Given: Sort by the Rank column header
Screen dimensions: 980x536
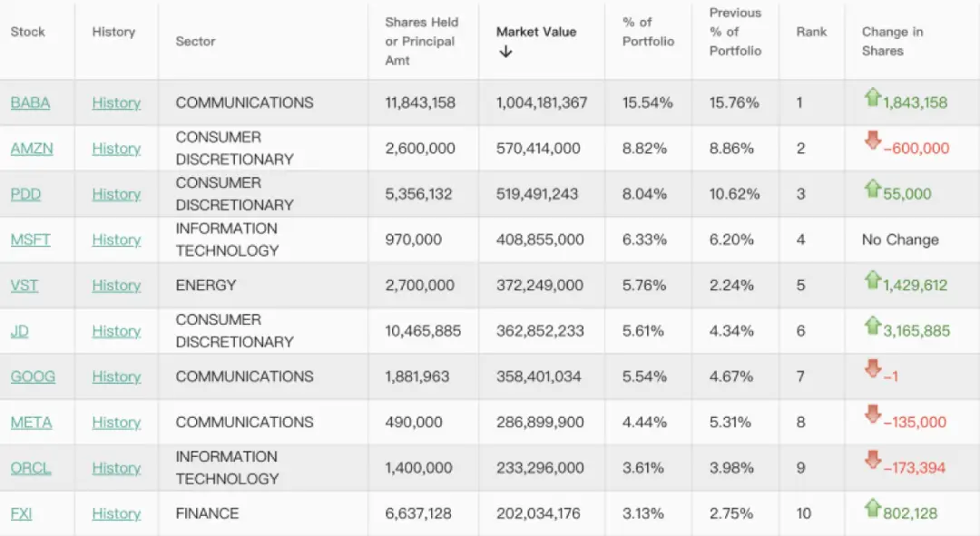Looking at the screenshot, I should (811, 32).
